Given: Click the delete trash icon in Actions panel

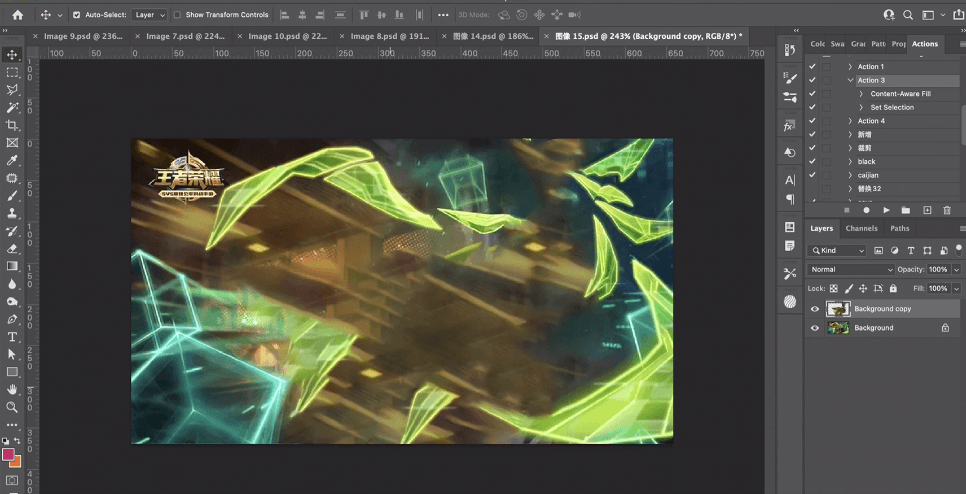Looking at the screenshot, I should tap(946, 210).
